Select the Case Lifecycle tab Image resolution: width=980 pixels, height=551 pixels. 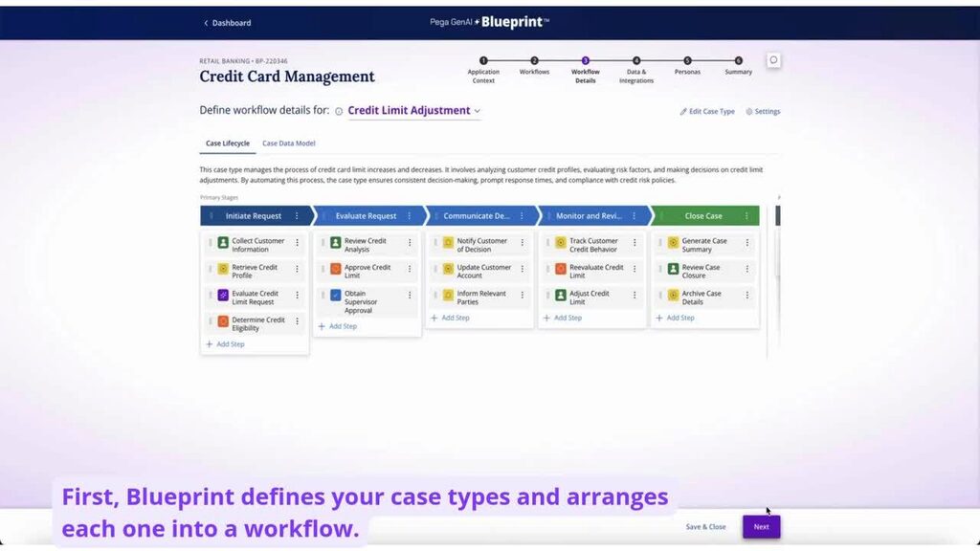(227, 143)
